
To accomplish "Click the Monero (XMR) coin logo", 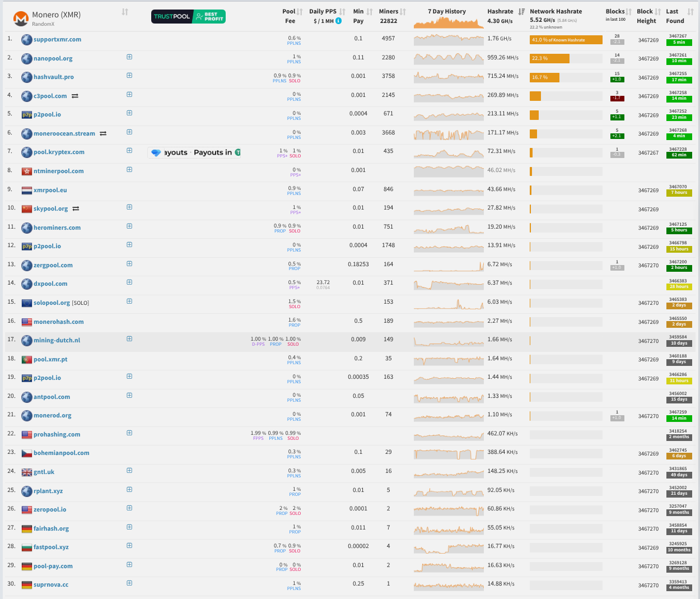I will (21, 19).
